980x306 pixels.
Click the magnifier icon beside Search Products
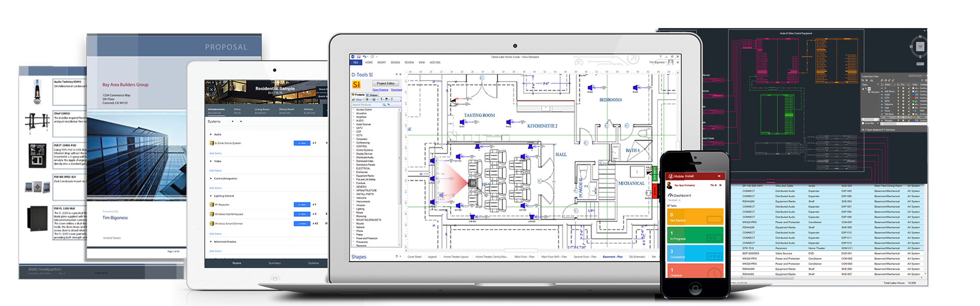pyautogui.click(x=384, y=105)
